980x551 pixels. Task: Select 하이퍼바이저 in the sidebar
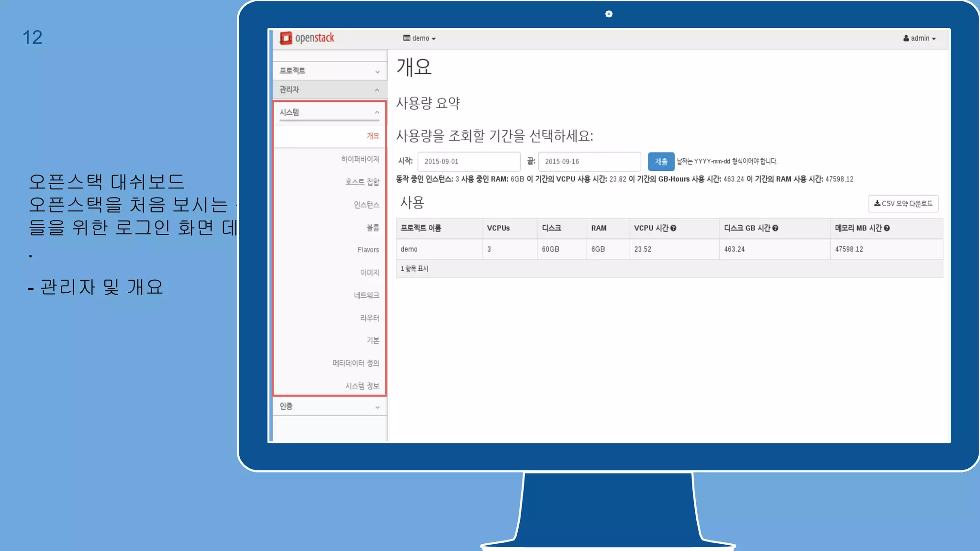pos(360,159)
